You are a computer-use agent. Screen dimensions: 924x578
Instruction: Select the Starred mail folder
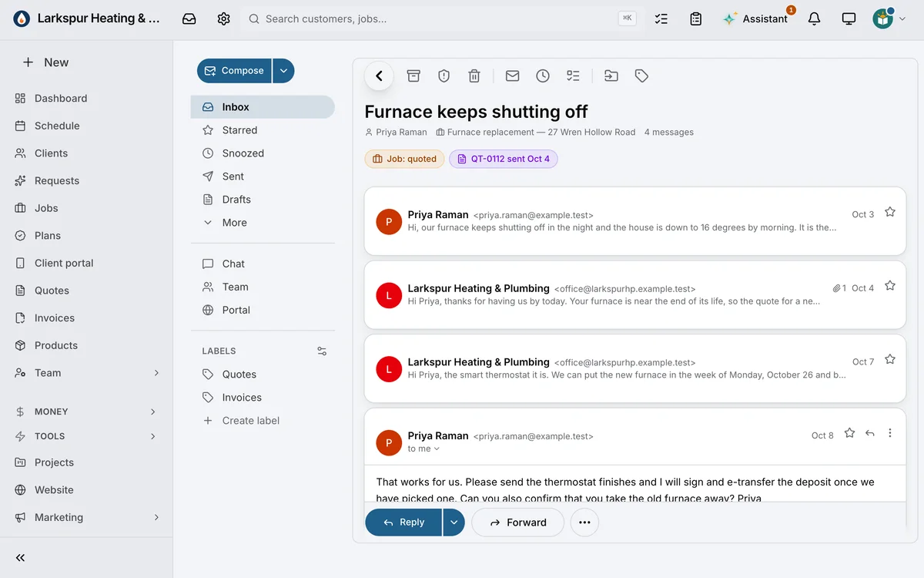pos(263,130)
